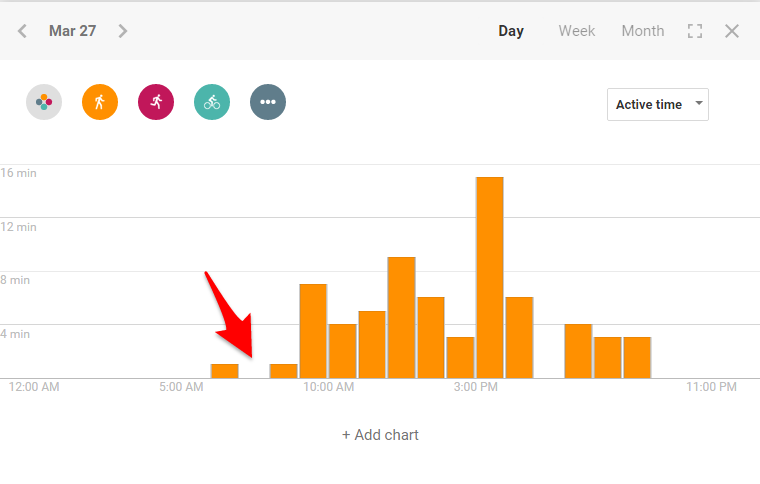Viewport: 760px width, 484px height.
Task: Select the walking activity icon
Action: 100,101
